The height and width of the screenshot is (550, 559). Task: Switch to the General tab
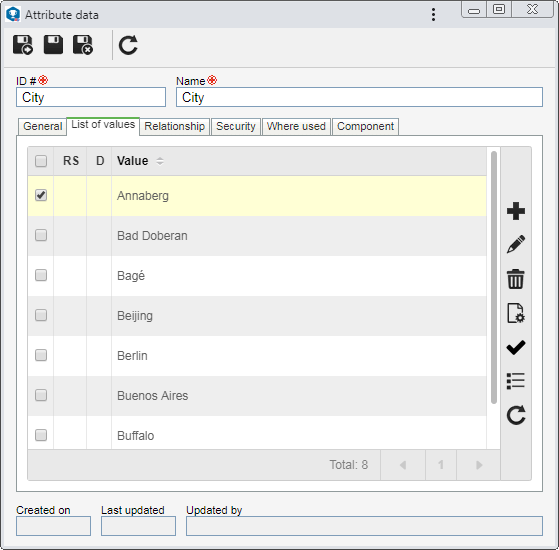42,127
